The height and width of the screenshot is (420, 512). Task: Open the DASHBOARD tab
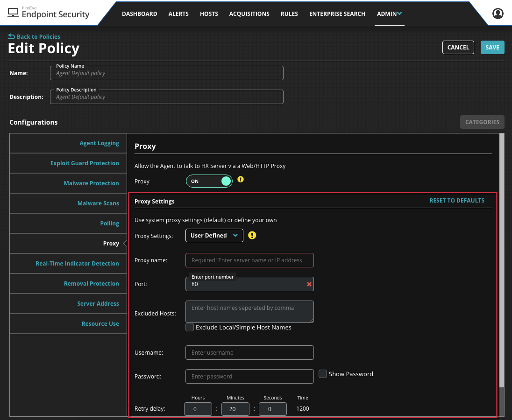pyautogui.click(x=139, y=14)
